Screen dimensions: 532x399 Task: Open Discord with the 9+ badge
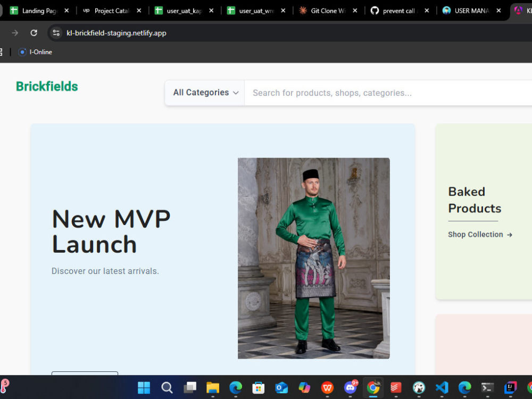point(350,387)
